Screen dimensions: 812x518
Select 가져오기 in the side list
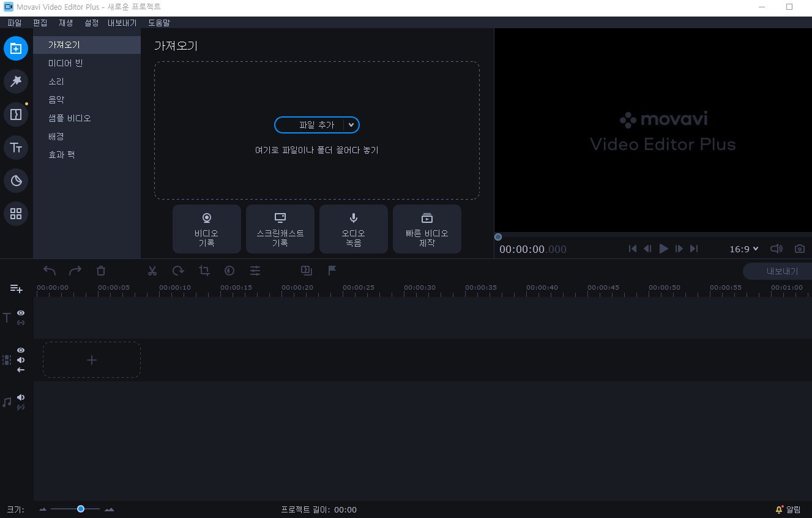[87, 45]
